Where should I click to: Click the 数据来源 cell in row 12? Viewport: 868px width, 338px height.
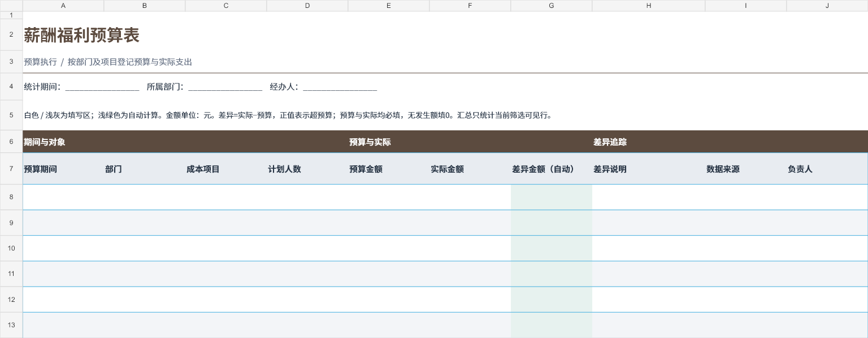coord(746,300)
